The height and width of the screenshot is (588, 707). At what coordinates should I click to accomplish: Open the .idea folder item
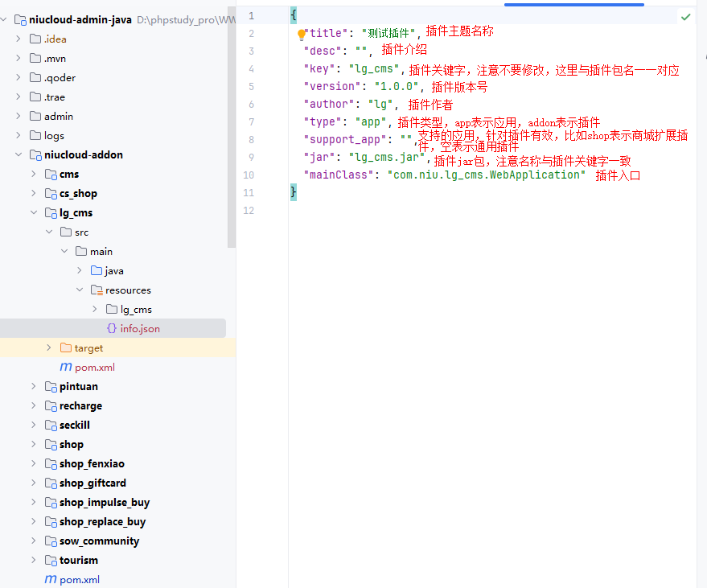point(55,39)
